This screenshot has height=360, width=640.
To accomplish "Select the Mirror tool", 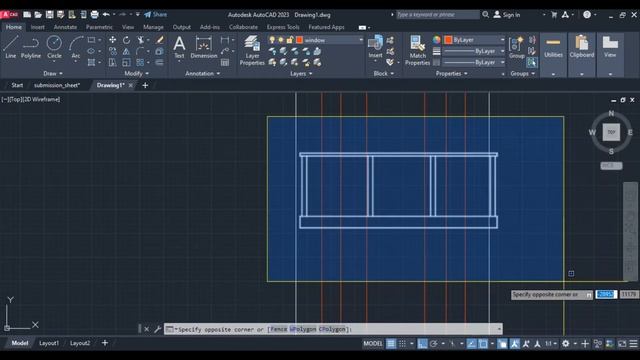I will (x=127, y=51).
